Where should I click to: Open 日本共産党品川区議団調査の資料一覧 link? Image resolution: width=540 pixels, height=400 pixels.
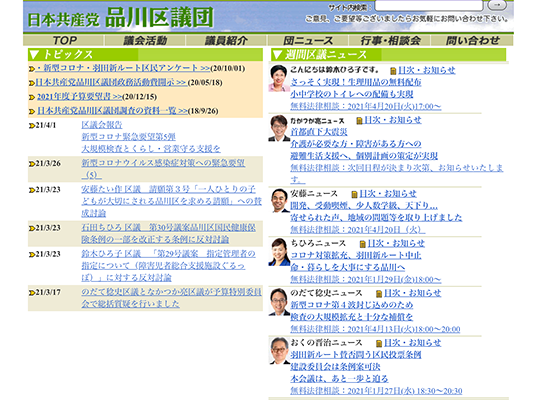click(x=112, y=111)
